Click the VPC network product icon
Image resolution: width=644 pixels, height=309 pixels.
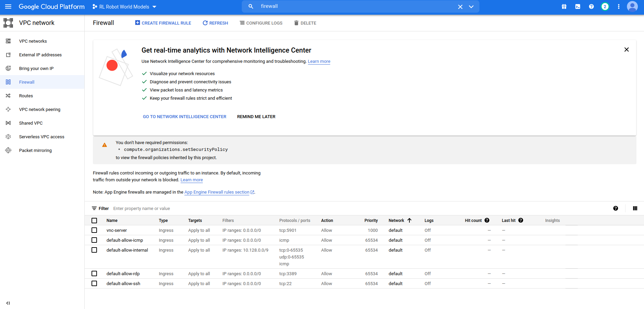tap(8, 23)
